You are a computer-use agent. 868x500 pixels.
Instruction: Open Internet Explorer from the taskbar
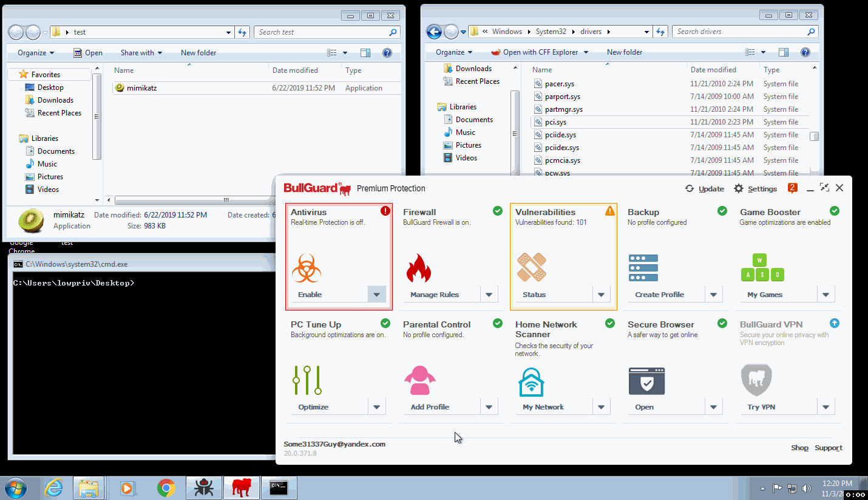54,488
